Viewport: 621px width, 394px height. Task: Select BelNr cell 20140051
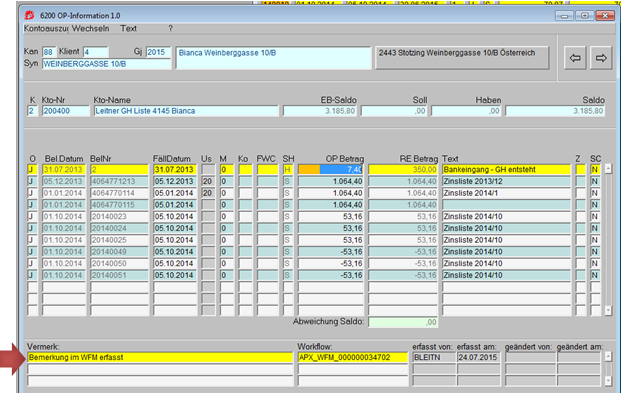[119, 275]
